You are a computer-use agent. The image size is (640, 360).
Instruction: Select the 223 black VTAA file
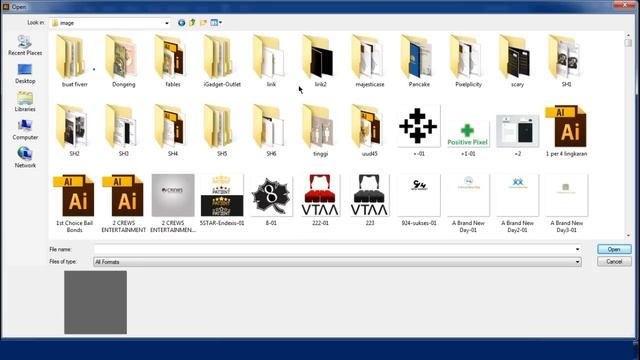pyautogui.click(x=369, y=200)
